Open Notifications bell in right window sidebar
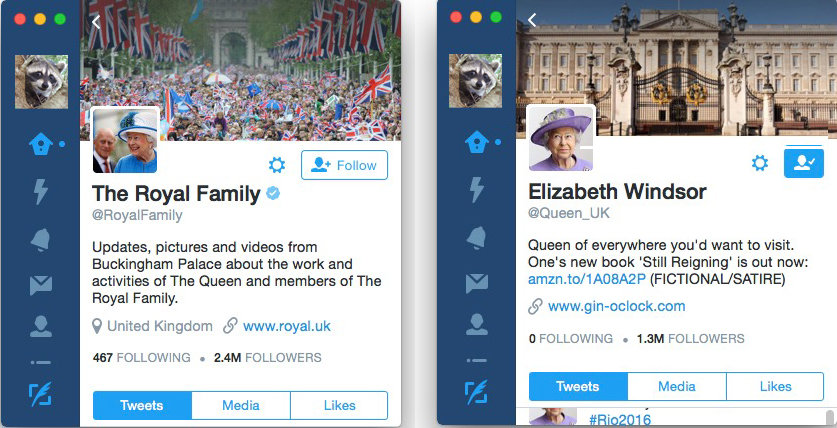The image size is (837, 428). click(x=477, y=237)
